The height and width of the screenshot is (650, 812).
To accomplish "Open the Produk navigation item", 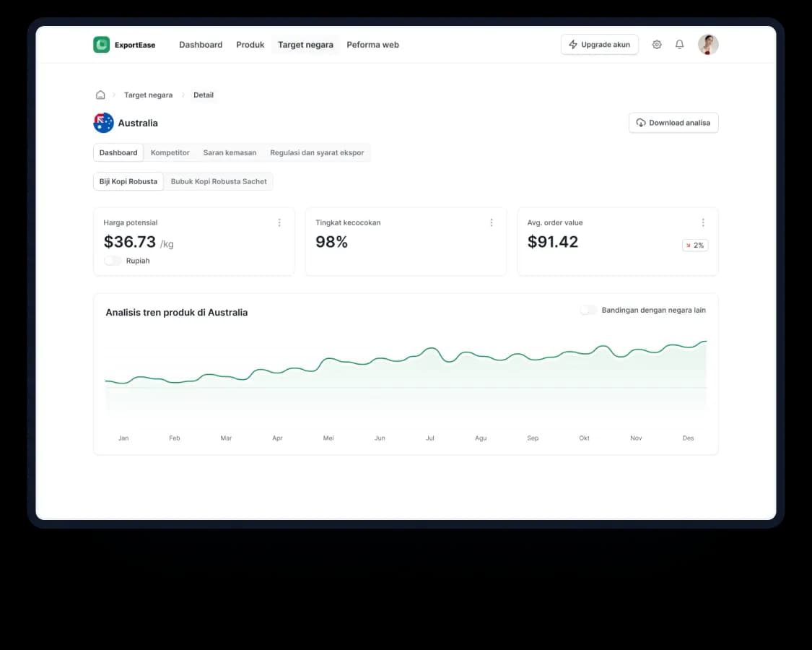I will point(250,45).
